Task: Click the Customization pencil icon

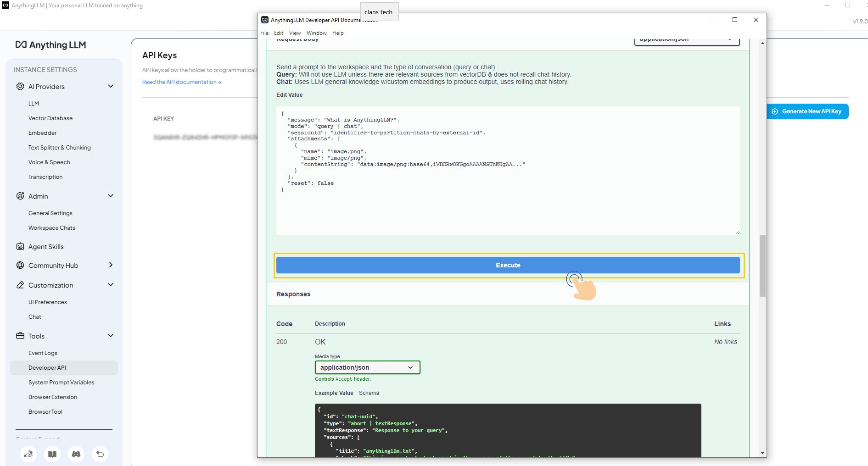Action: [x=20, y=285]
